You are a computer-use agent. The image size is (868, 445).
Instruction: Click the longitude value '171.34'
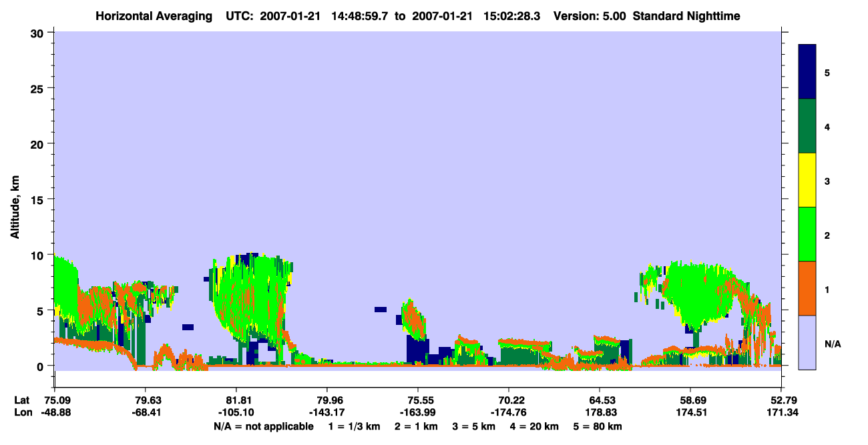pos(781,412)
